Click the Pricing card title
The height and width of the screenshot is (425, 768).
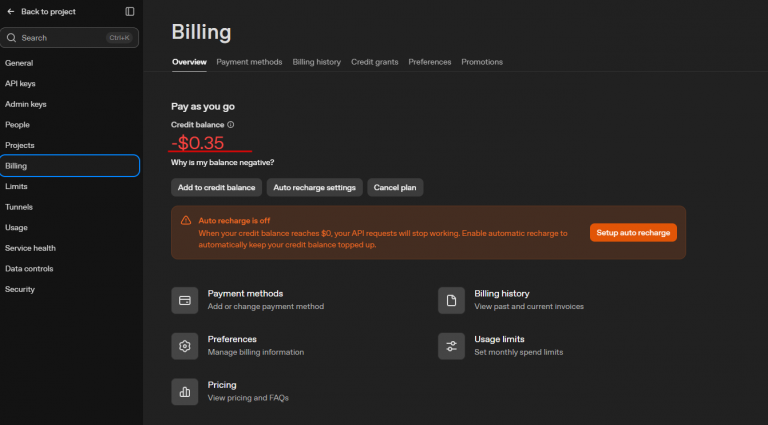click(222, 385)
